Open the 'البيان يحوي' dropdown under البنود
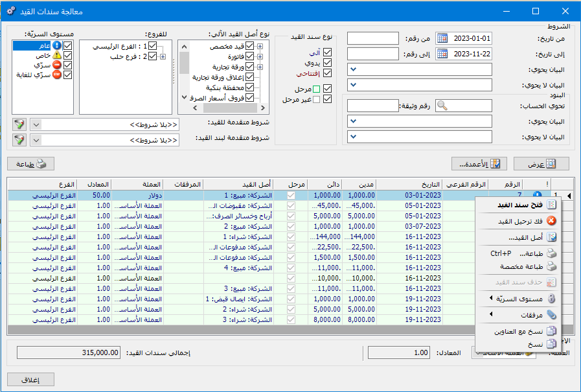Viewport: 581px width, 392px height. click(353, 121)
